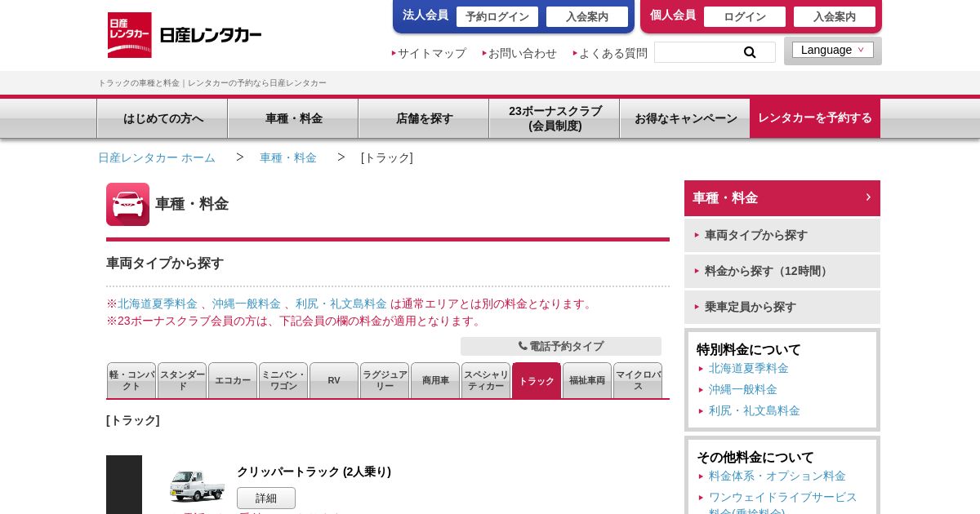Click the 電話予約タイプ label
980x514 pixels.
click(x=561, y=346)
